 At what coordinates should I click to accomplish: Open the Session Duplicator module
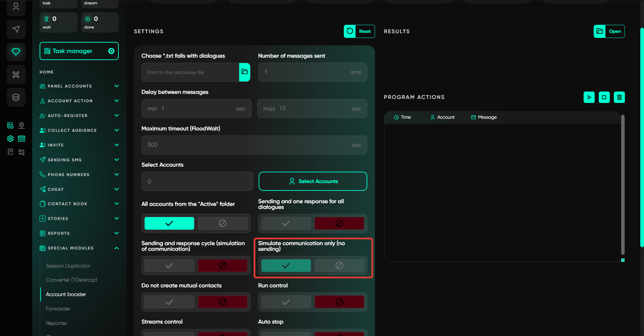pyautogui.click(x=68, y=266)
